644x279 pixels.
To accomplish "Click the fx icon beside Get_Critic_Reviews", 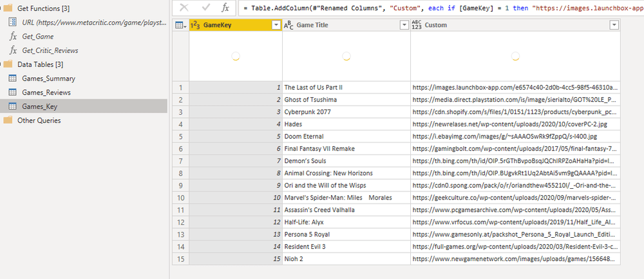I will click(x=13, y=50).
